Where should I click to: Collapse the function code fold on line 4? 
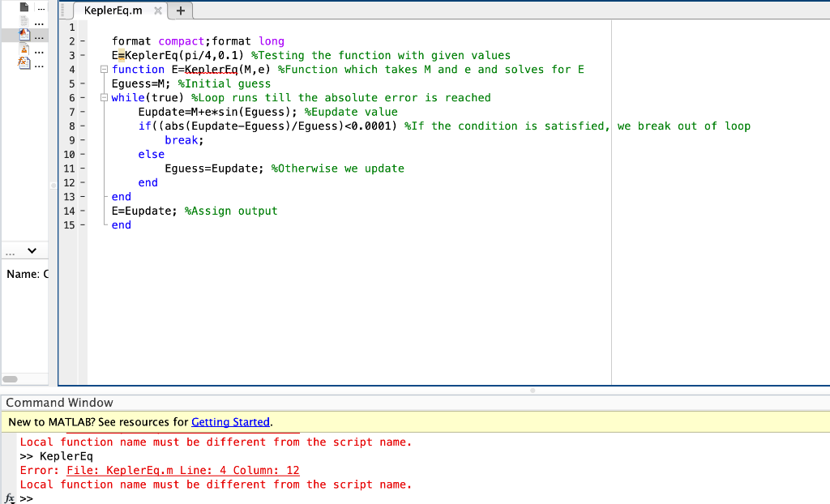[x=105, y=70]
